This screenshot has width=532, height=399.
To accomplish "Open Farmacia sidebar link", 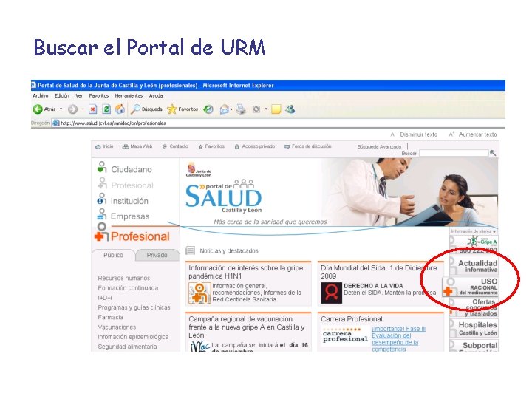I will (110, 317).
